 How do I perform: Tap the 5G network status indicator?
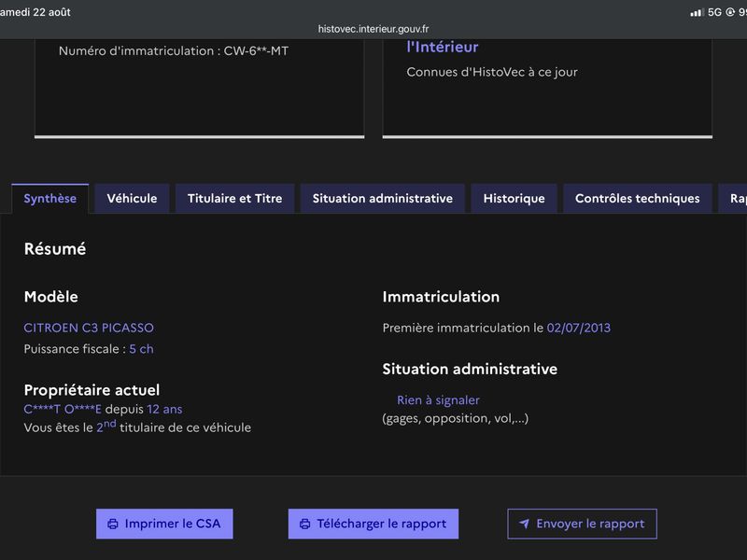coord(714,12)
